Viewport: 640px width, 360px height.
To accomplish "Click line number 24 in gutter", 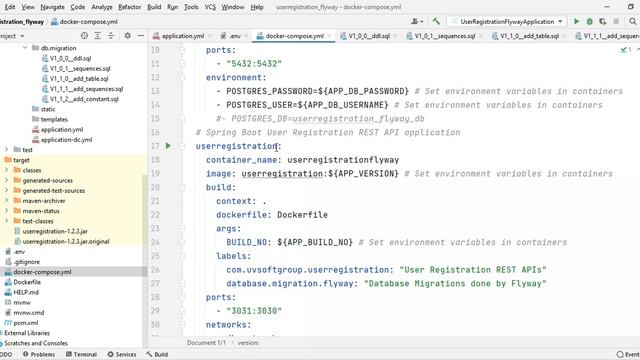I will (155, 242).
